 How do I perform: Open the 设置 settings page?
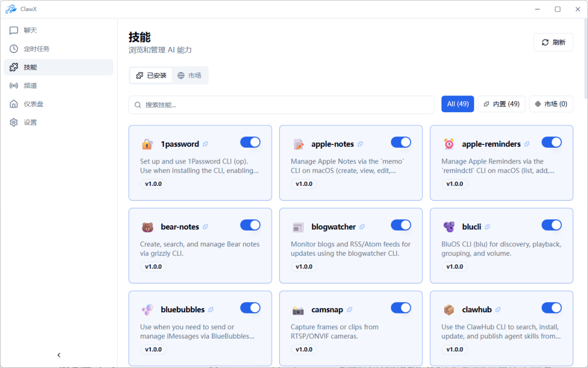click(x=30, y=123)
